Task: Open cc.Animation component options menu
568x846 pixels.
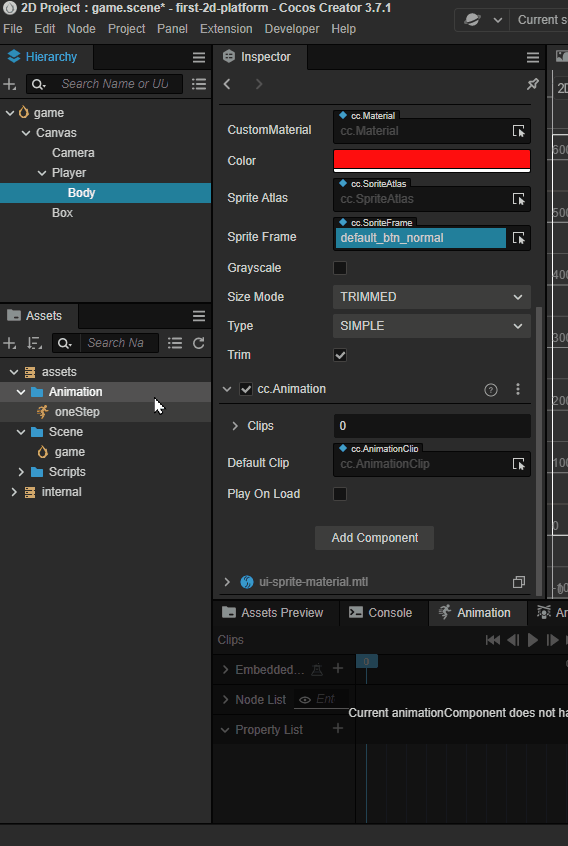Action: click(518, 389)
